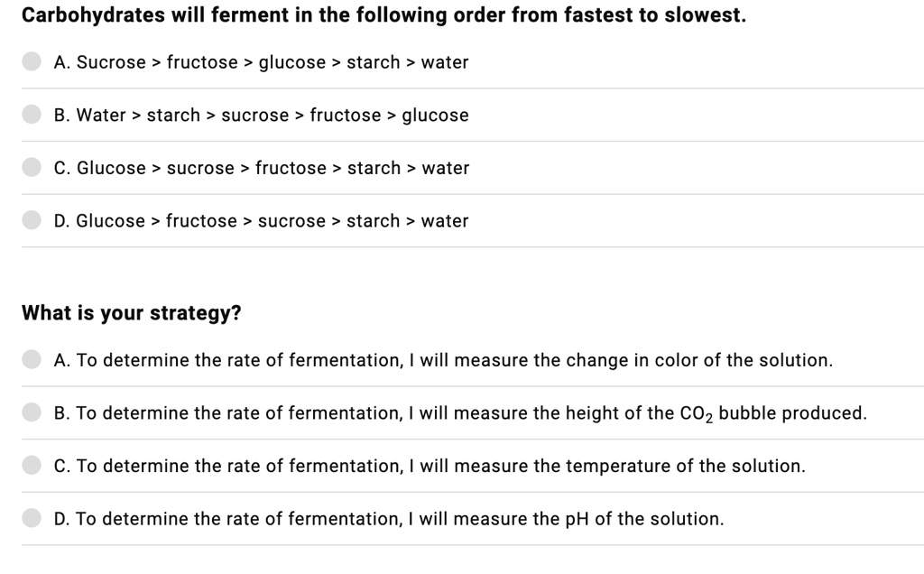This screenshot has width=924, height=574.
Task: Select radio button for answer D, Glucose > fructose sequence
Action: click(32, 220)
